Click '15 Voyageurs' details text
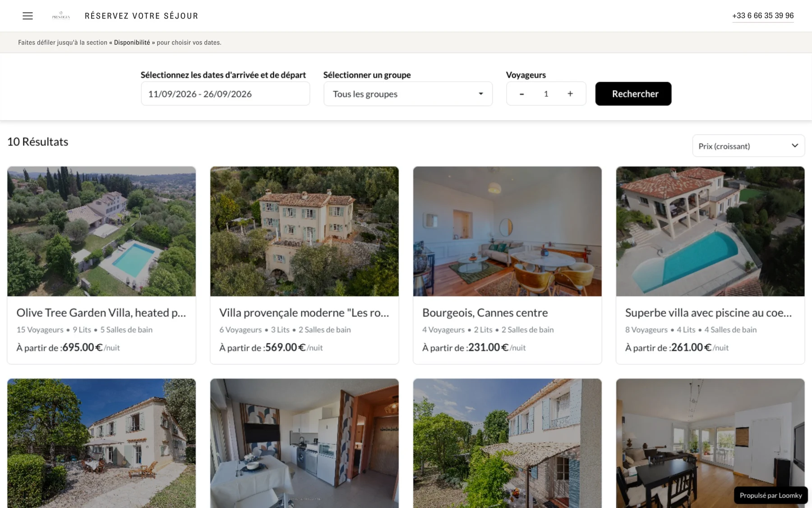Screen dimensions: 812x508 pyautogui.click(x=40, y=330)
